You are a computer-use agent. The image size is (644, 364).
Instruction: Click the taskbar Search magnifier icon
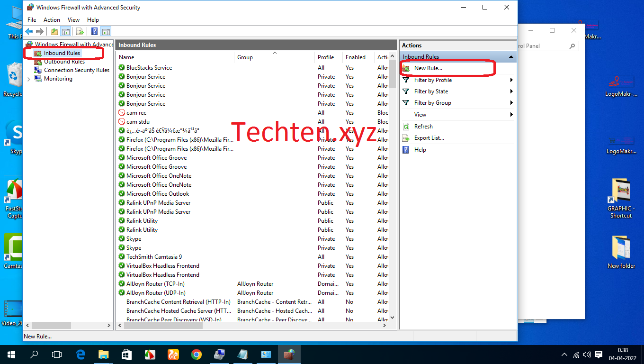(34, 354)
